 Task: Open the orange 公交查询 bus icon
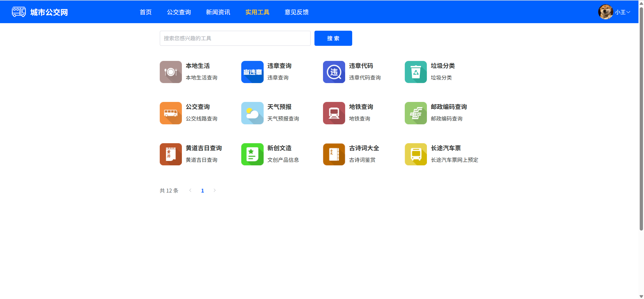point(171,113)
